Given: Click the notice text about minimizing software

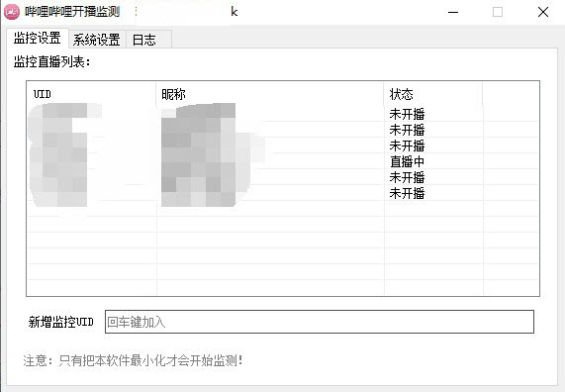Looking at the screenshot, I should point(133,360).
